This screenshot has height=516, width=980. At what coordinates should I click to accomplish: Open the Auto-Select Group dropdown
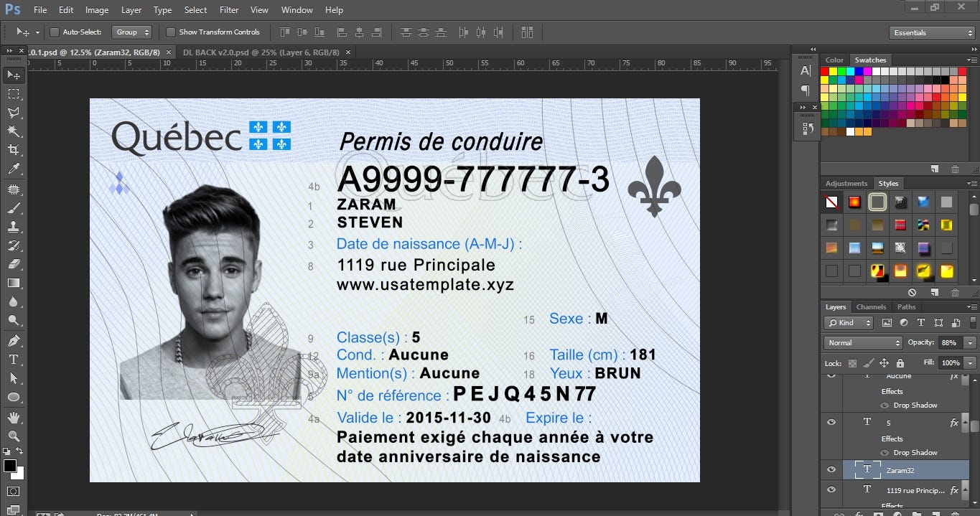click(x=132, y=32)
